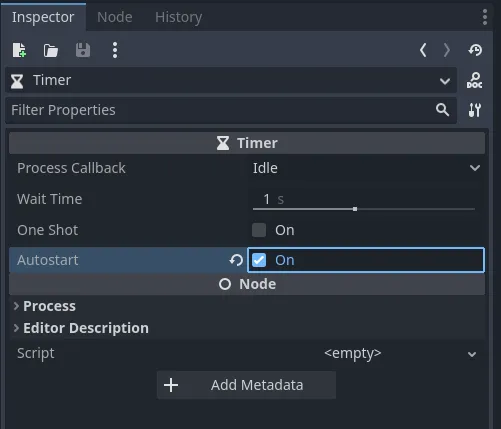
Task: Switch to the History tab
Action: point(178,17)
